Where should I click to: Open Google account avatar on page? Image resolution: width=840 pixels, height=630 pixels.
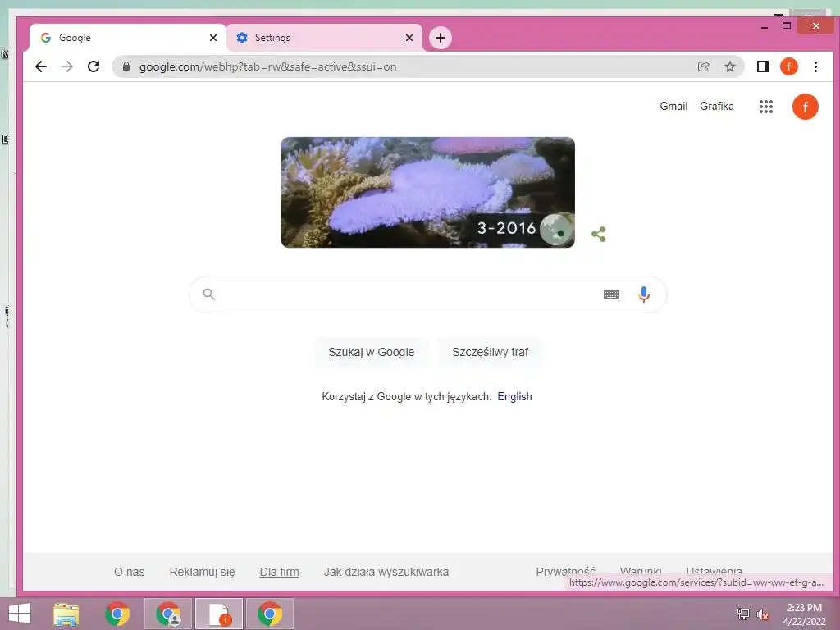(806, 107)
